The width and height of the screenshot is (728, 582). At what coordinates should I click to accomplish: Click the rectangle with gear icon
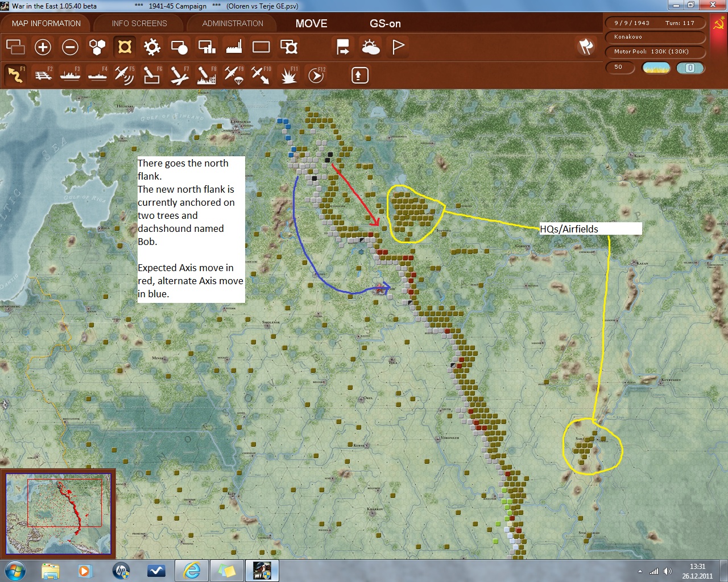point(289,47)
